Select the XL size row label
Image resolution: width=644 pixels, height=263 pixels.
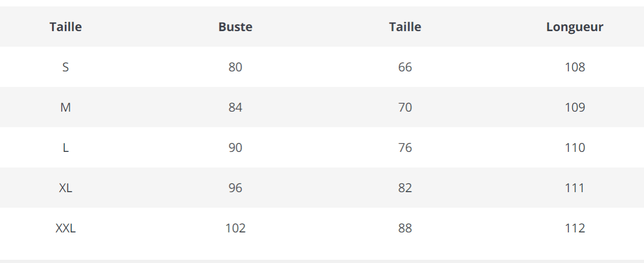pyautogui.click(x=65, y=188)
